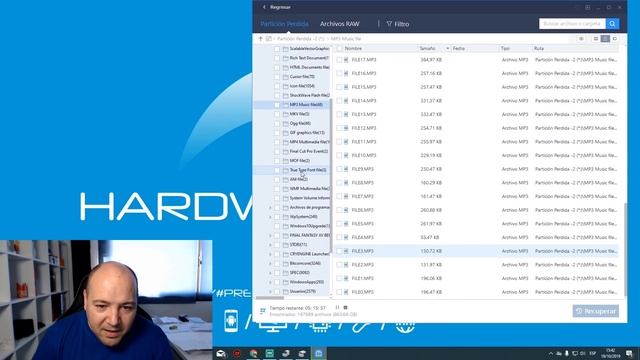Click the search magnifier button
640x360 pixels.
(612, 24)
